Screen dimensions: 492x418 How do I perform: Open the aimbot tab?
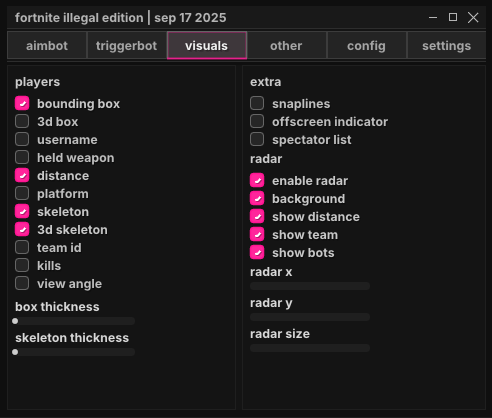click(47, 46)
